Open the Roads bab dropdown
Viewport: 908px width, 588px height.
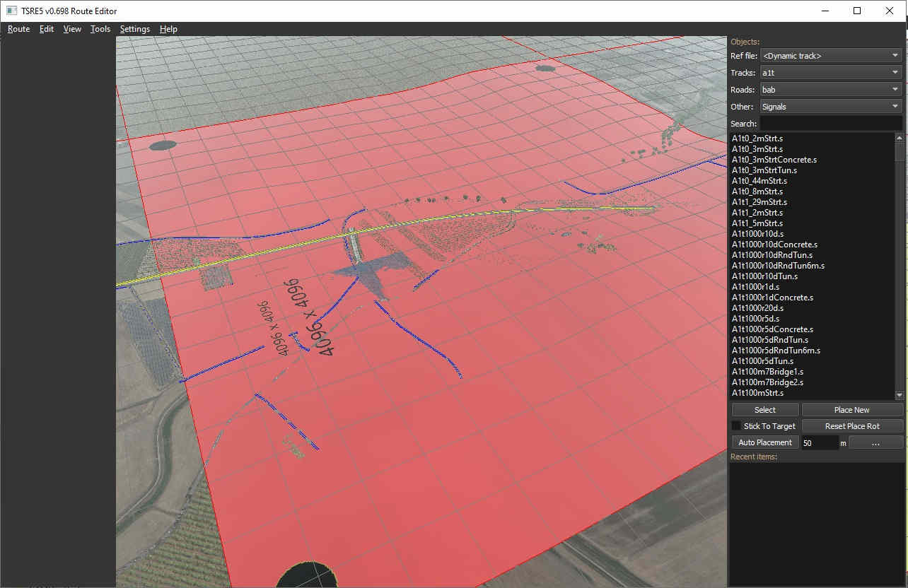tap(830, 90)
